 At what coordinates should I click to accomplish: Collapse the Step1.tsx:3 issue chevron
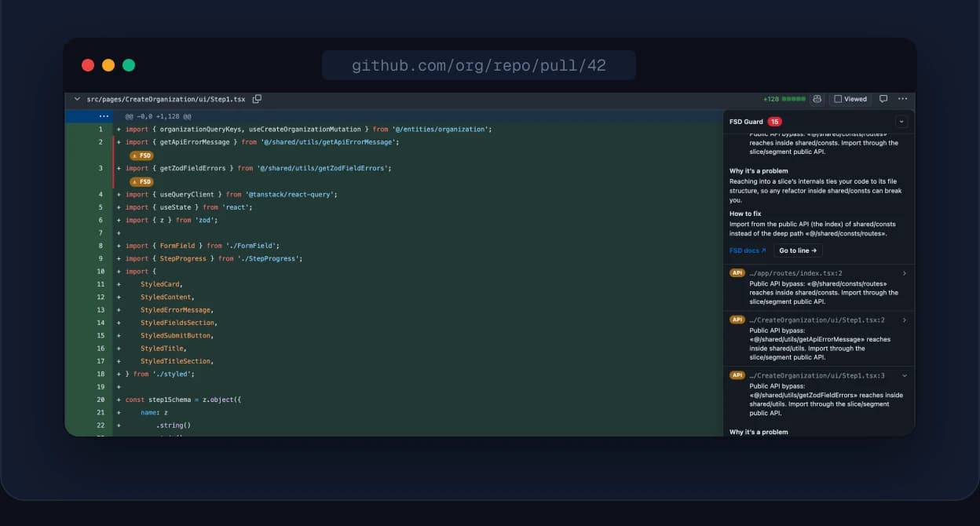coord(905,376)
